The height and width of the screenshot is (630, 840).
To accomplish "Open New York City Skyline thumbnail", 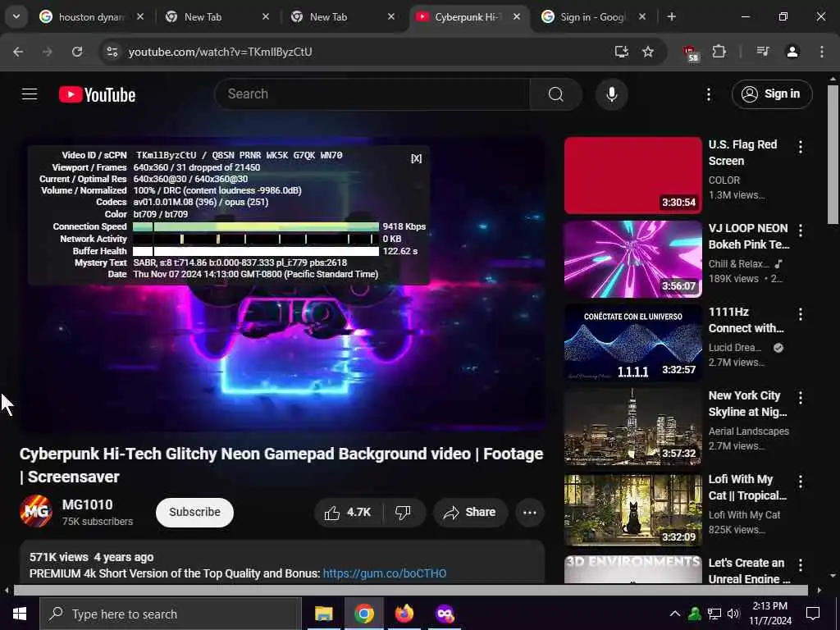I will coord(632,427).
